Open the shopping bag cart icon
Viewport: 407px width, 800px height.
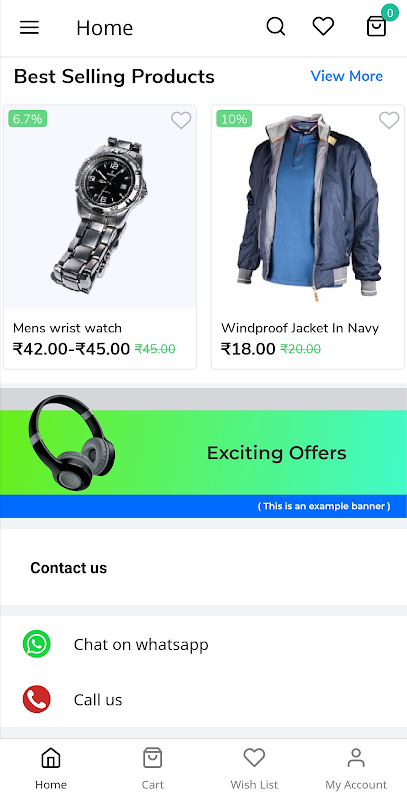[376, 27]
